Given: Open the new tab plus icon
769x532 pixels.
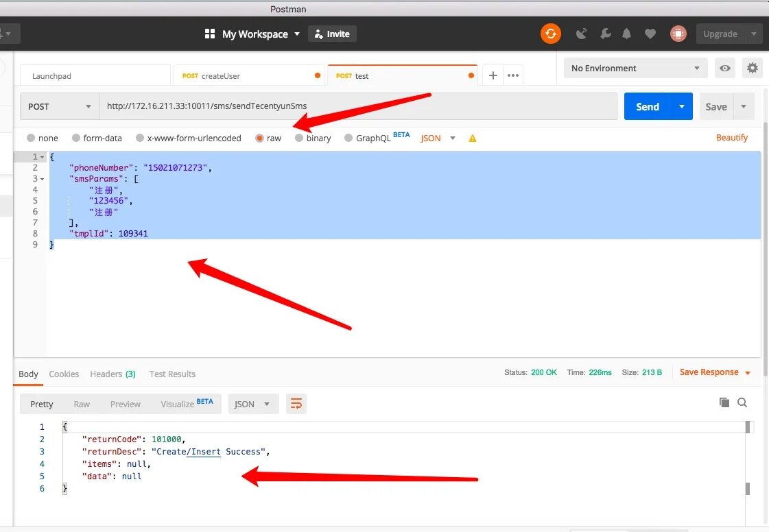Looking at the screenshot, I should 493,75.
